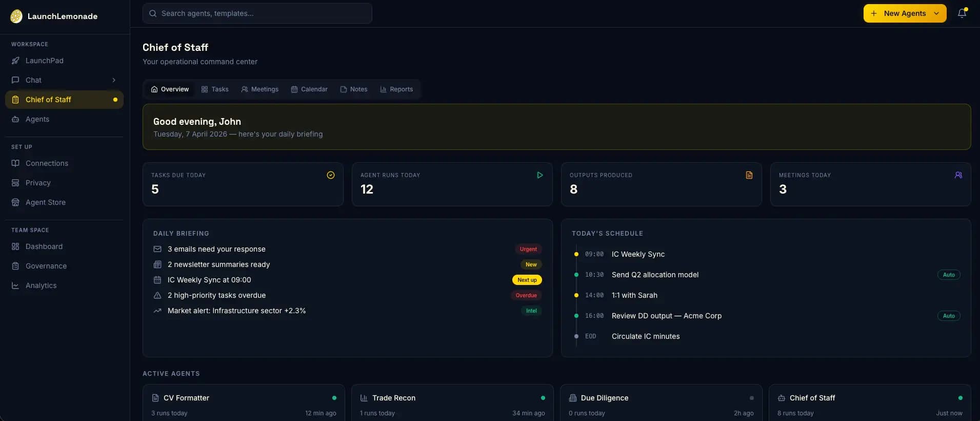The width and height of the screenshot is (980, 421).
Task: Switch to the Tasks tab
Action: (x=215, y=89)
